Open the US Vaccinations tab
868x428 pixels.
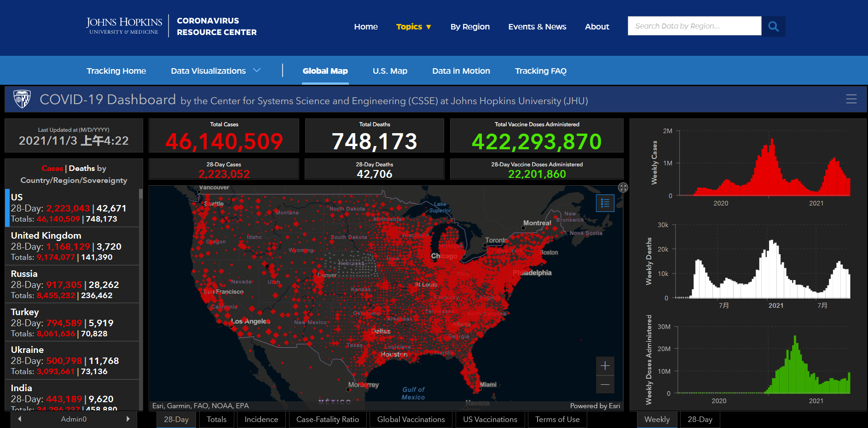point(490,419)
